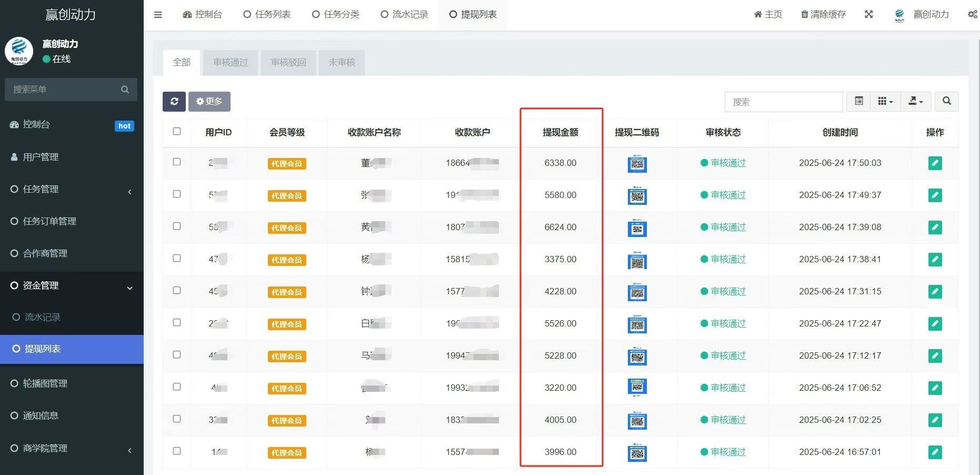Screen dimensions: 980x475
Task: Toggle table card view icon
Action: (859, 101)
